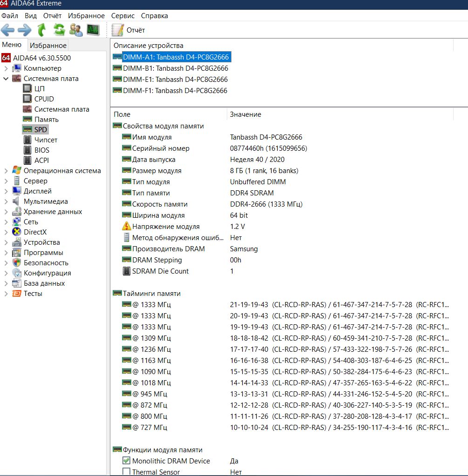Open the system stability monitor icon
Viewport: 468px width, 476px height.
tap(93, 30)
